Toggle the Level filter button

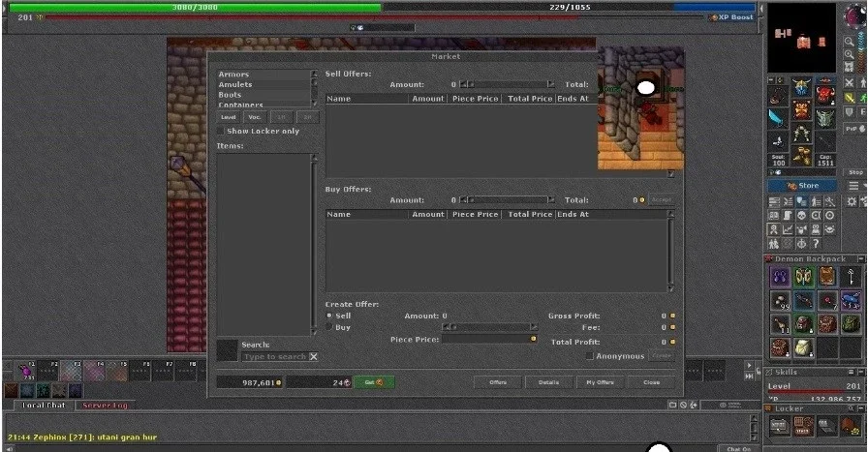coord(229,117)
